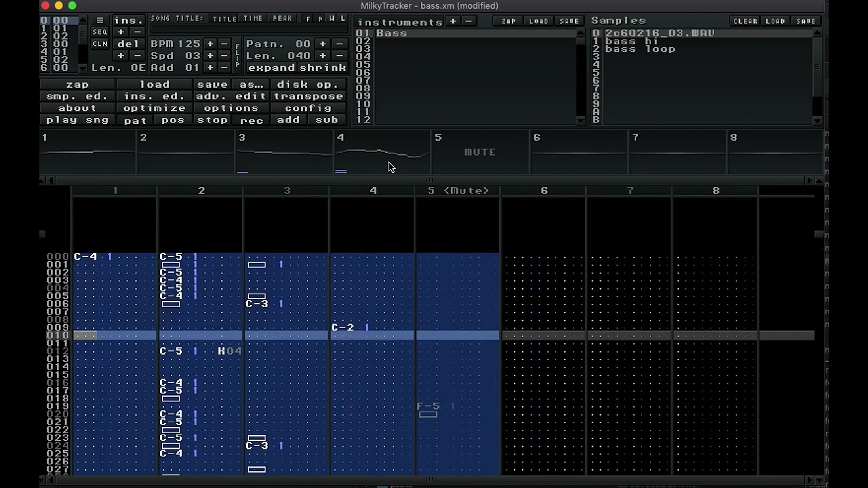868x488 pixels.
Task: Open the ins. ed. instrument editor
Action: click(154, 96)
